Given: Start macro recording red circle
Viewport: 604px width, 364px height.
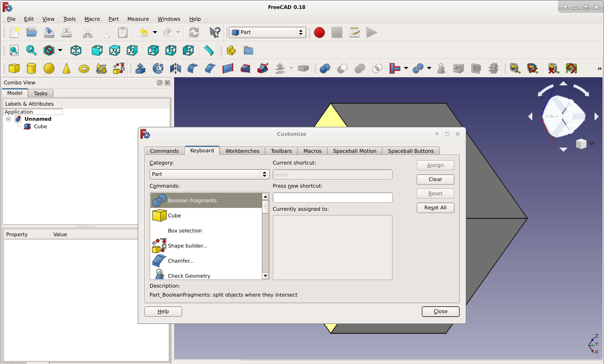Looking at the screenshot, I should coord(319,33).
